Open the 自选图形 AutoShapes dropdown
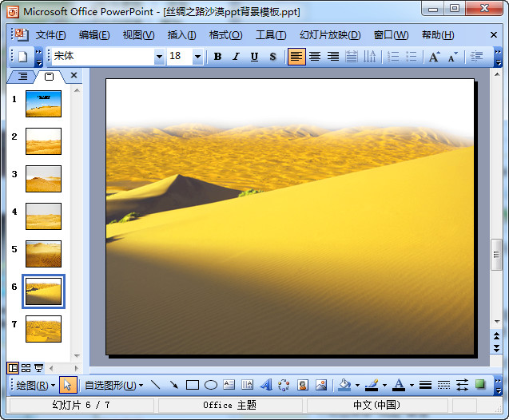Image resolution: width=509 pixels, height=420 pixels. point(113,385)
